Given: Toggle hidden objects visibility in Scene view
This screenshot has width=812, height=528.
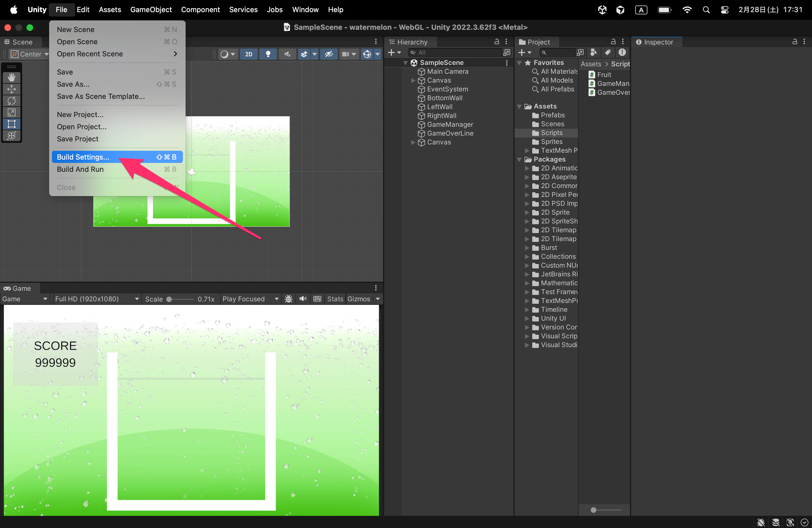Looking at the screenshot, I should (x=329, y=54).
